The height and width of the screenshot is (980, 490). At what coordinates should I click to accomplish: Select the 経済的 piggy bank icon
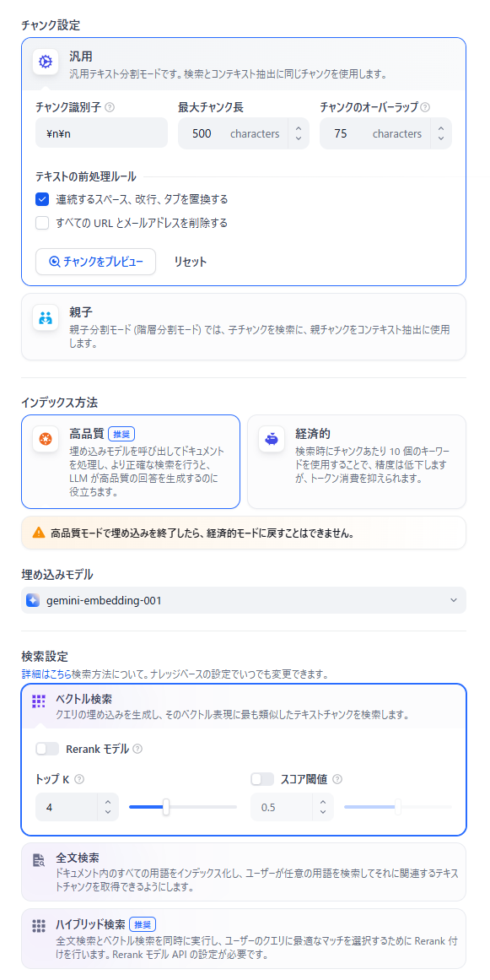click(271, 440)
